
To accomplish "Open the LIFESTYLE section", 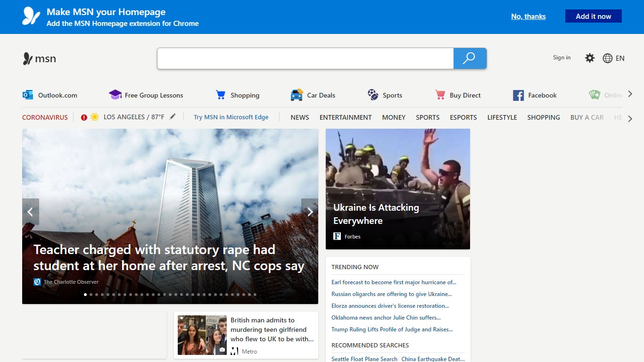I will (502, 117).
